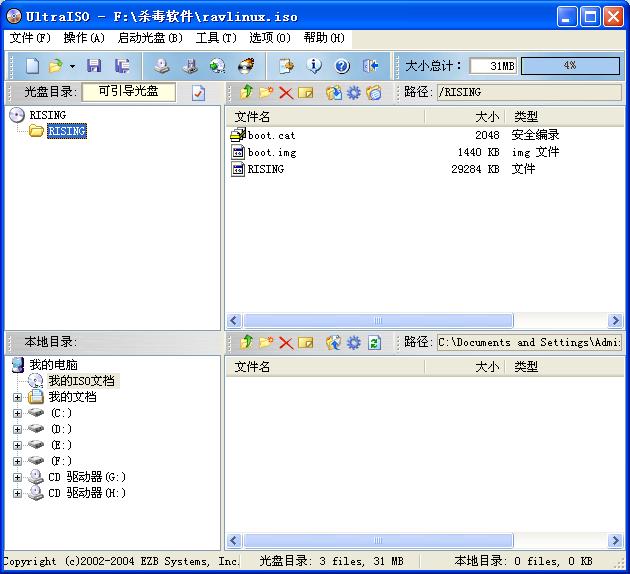Click the New ISO file icon
630x574 pixels.
(32, 65)
